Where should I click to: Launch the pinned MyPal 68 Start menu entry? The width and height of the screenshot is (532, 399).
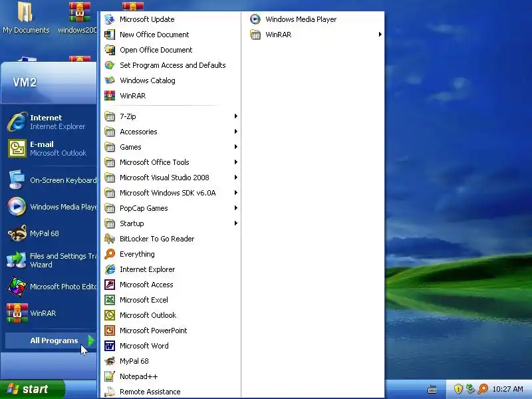click(51, 233)
